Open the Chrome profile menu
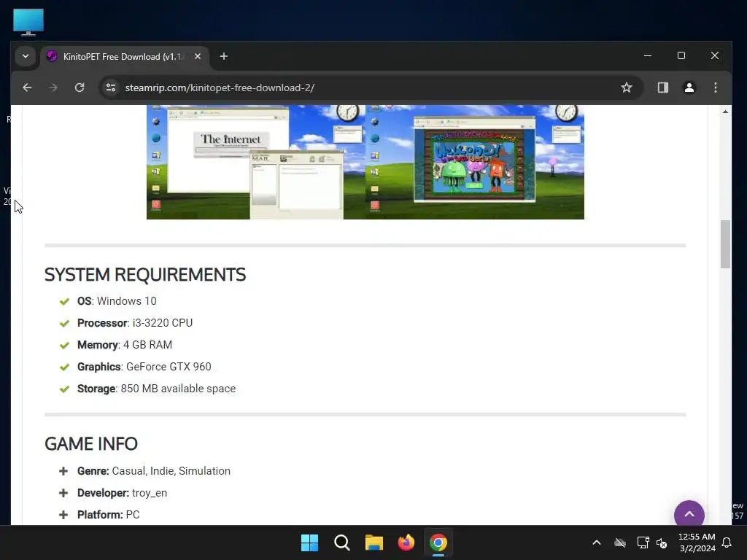Screen dimensions: 747x560 pyautogui.click(x=689, y=87)
